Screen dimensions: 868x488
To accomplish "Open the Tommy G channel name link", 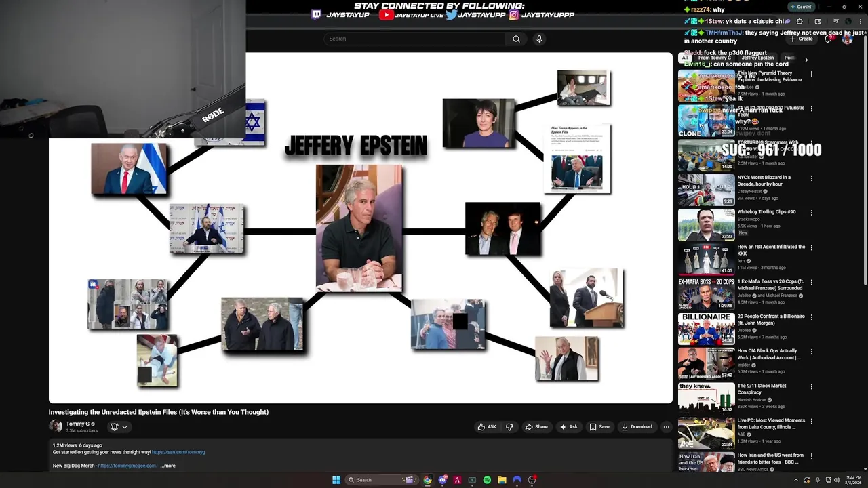I will (78, 424).
